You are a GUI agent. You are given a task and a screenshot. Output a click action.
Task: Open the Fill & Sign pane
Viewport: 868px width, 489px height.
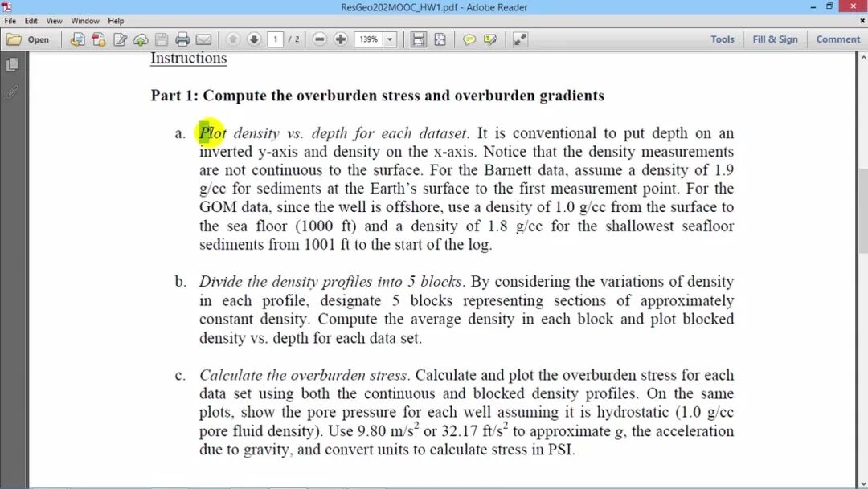coord(775,39)
